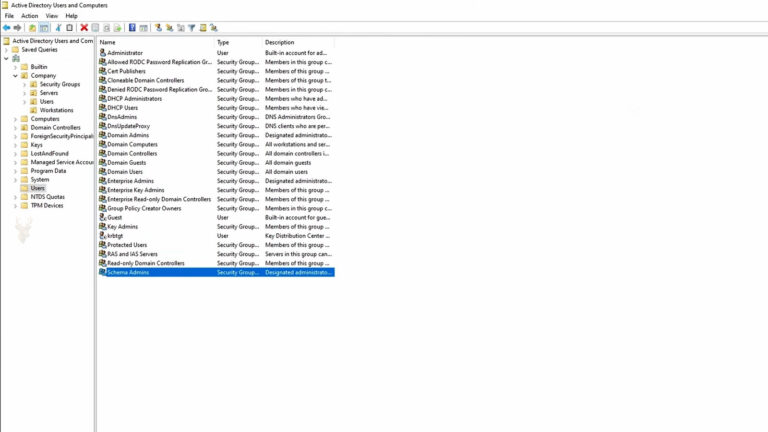Screen dimensions: 768x432
Task: Click the Guest user account icon
Action: [x=102, y=217]
